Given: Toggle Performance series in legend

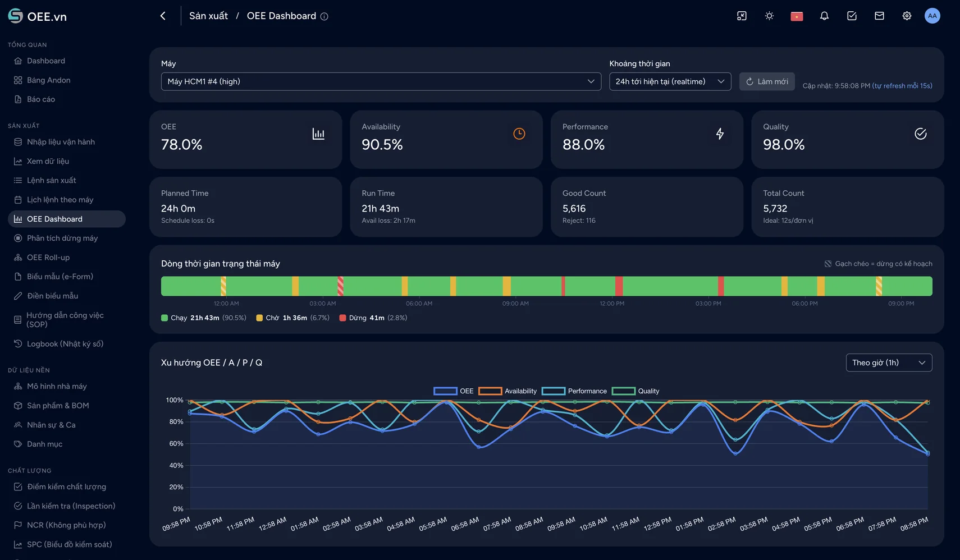Looking at the screenshot, I should click(x=574, y=391).
